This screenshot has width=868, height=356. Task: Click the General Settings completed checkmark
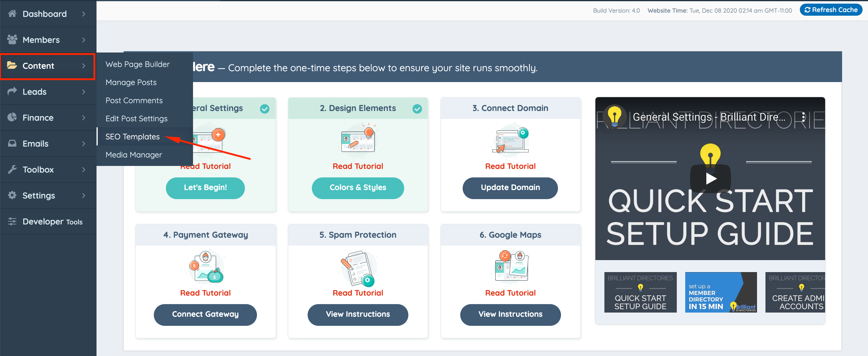265,109
